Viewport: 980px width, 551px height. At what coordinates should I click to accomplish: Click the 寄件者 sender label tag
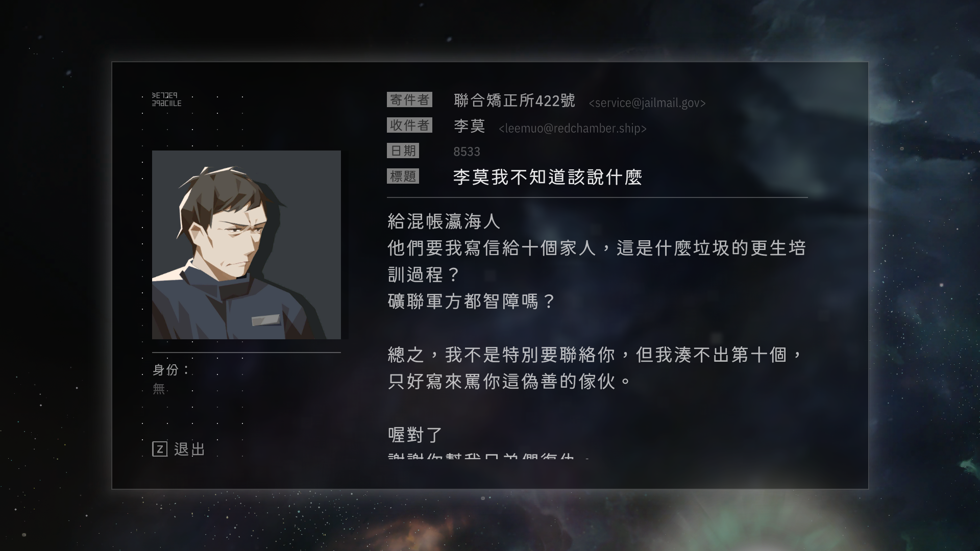tap(409, 99)
